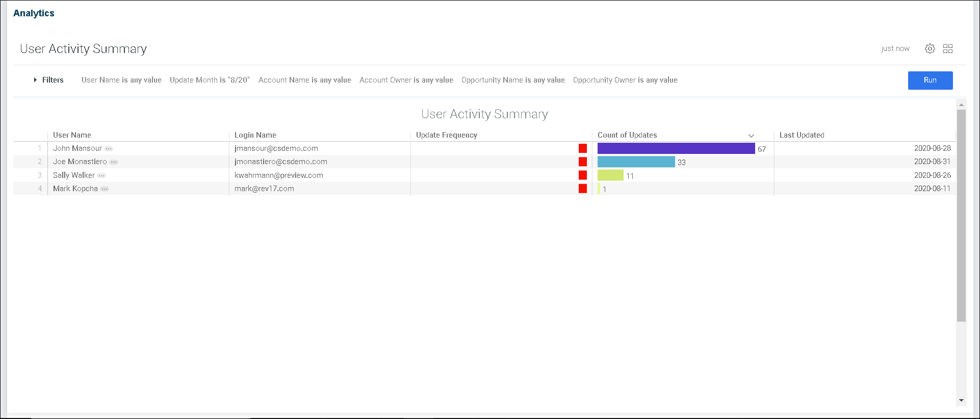Click the Analytics heading link
980x419 pixels.
(x=34, y=13)
